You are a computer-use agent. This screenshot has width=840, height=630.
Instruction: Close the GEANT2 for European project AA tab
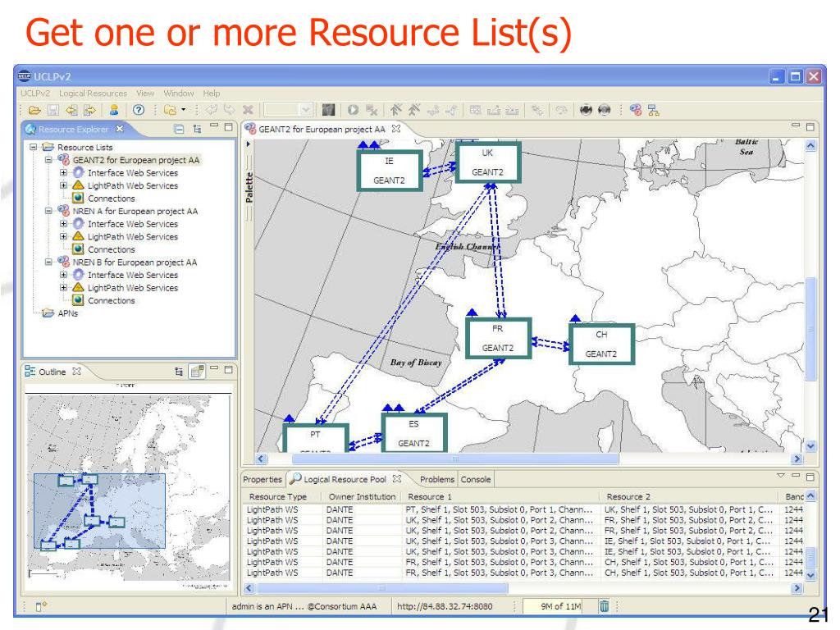click(396, 129)
